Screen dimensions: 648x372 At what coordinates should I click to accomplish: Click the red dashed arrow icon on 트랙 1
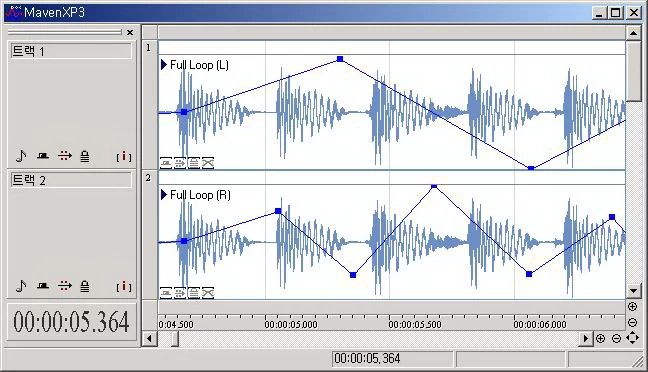pos(64,156)
